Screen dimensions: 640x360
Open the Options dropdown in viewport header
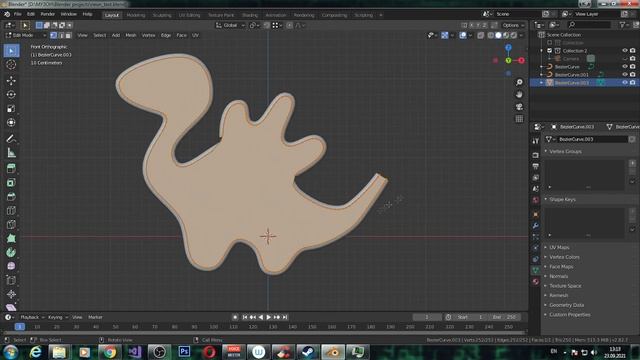[513, 25]
